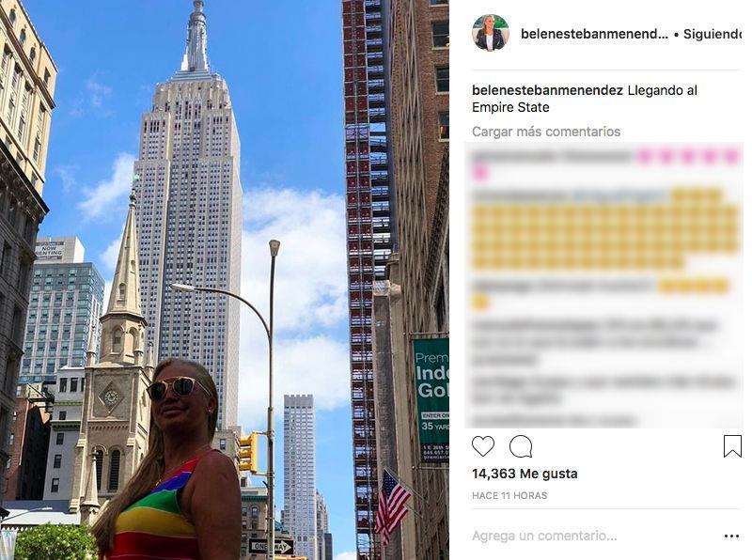Open the profile avatar picture
Viewport: 752px width, 560px height.
pyautogui.click(x=490, y=33)
